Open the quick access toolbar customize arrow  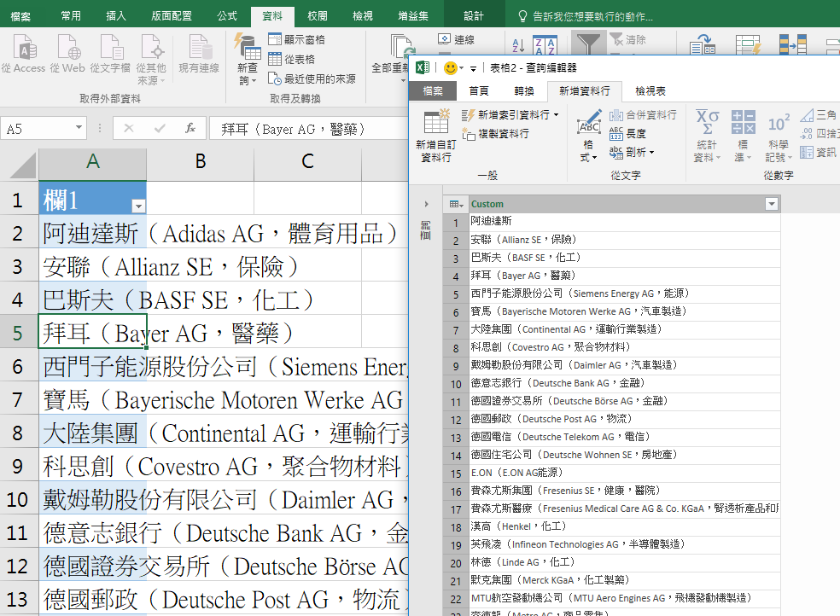coord(473,68)
